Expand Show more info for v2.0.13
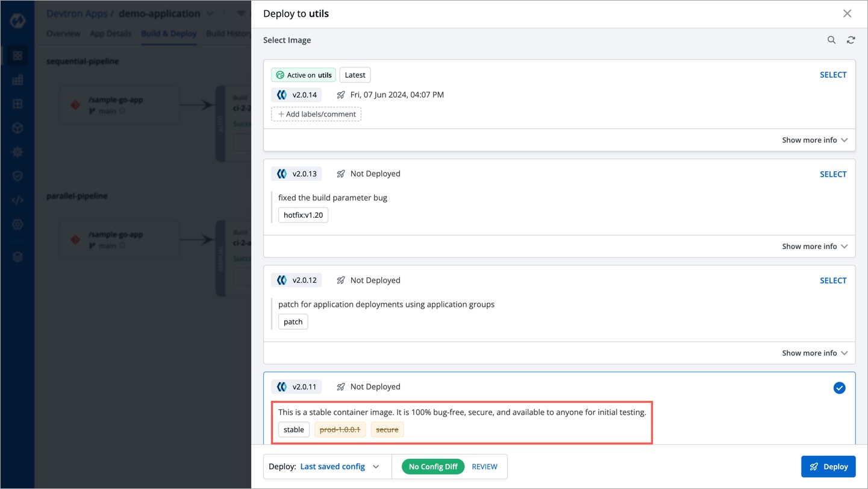The width and height of the screenshot is (868, 489). coord(814,246)
